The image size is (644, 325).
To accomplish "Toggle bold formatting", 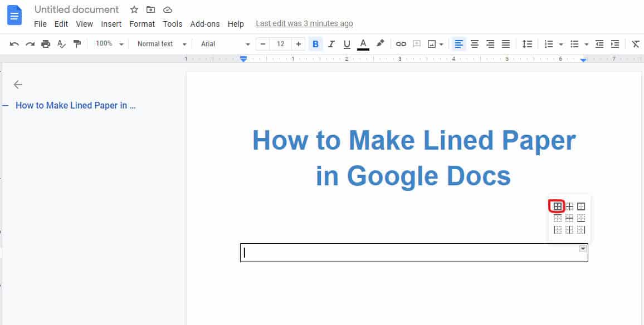I will (315, 44).
